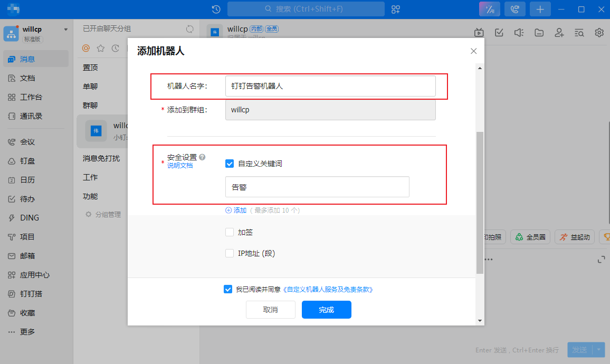The image size is (610, 364).
Task: Open 自定义机器人服务及免责条款 link
Action: [328, 289]
